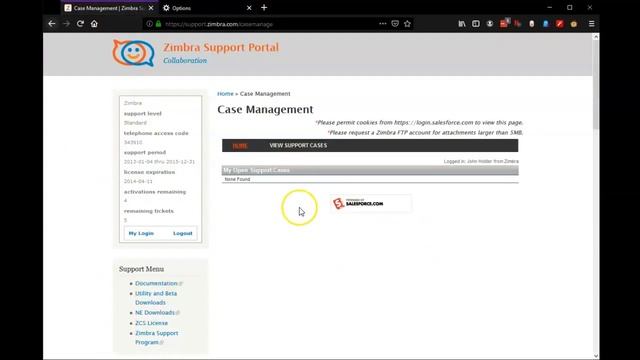This screenshot has width=640, height=360.
Task: Go back with the browser back arrow
Action: pyautogui.click(x=51, y=24)
